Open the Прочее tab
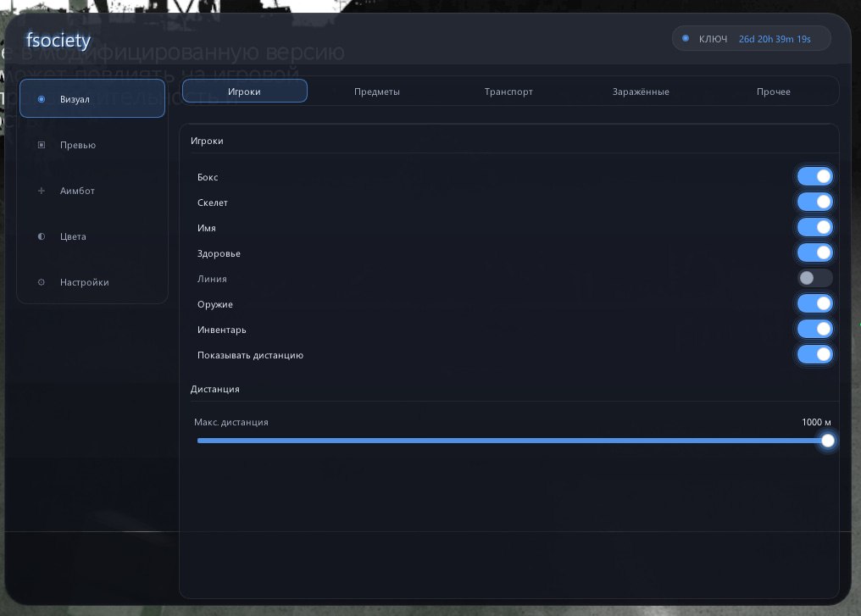The width and height of the screenshot is (861, 616). [x=773, y=92]
